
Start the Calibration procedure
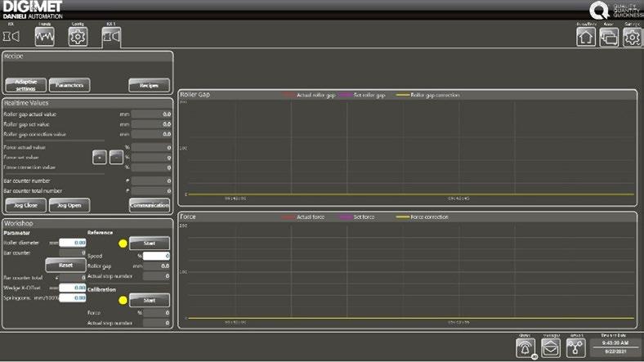pyautogui.click(x=150, y=301)
